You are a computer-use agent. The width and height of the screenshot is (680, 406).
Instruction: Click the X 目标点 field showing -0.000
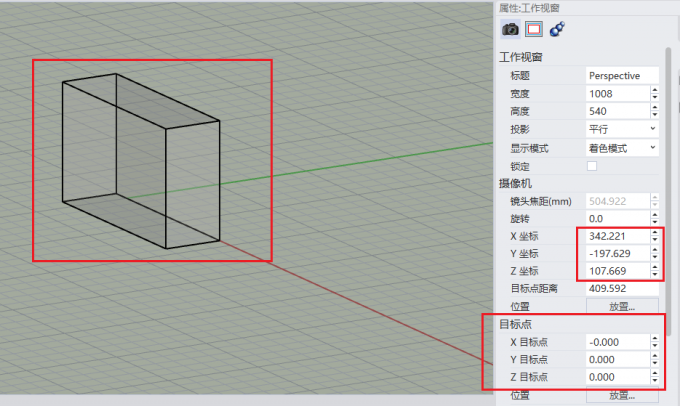(x=618, y=342)
